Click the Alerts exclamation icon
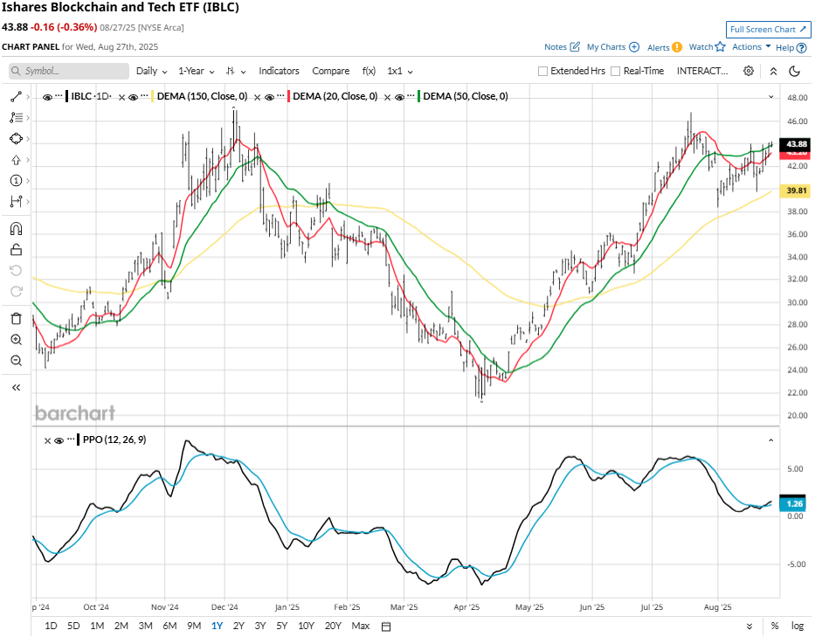The height and width of the screenshot is (644, 829). click(677, 47)
